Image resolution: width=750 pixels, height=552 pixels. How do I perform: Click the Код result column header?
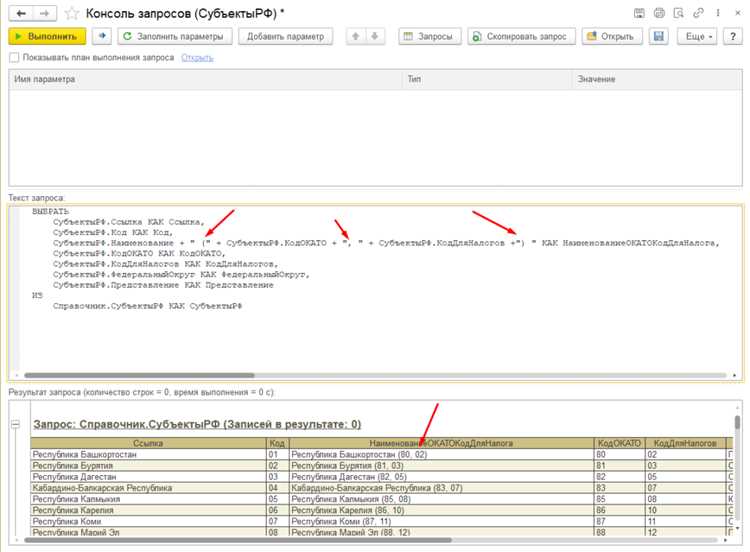(x=278, y=443)
